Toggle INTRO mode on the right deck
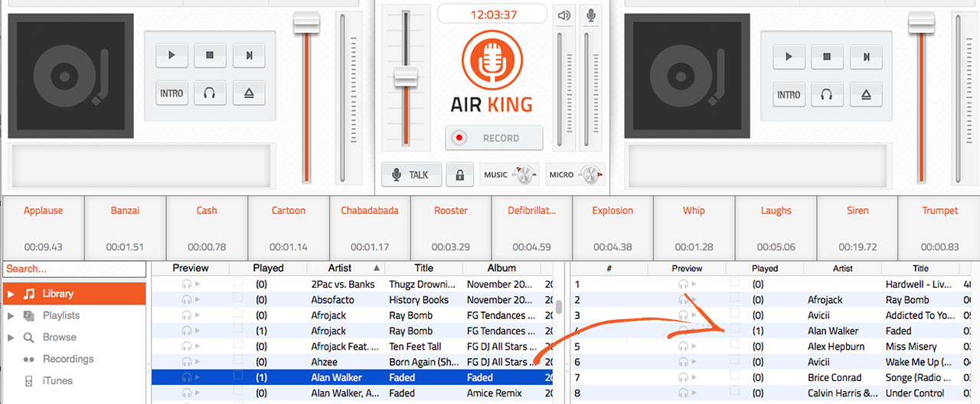This screenshot has height=404, width=980. 789,94
